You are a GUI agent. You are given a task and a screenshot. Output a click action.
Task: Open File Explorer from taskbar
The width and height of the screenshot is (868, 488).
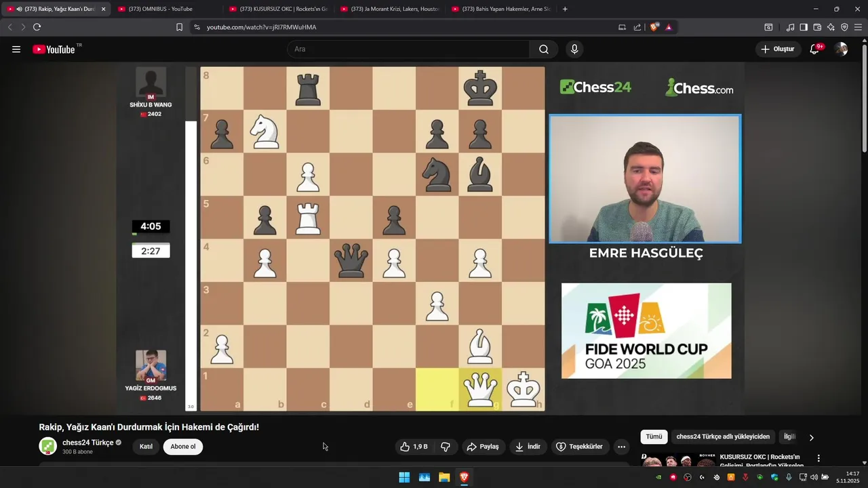pyautogui.click(x=444, y=477)
